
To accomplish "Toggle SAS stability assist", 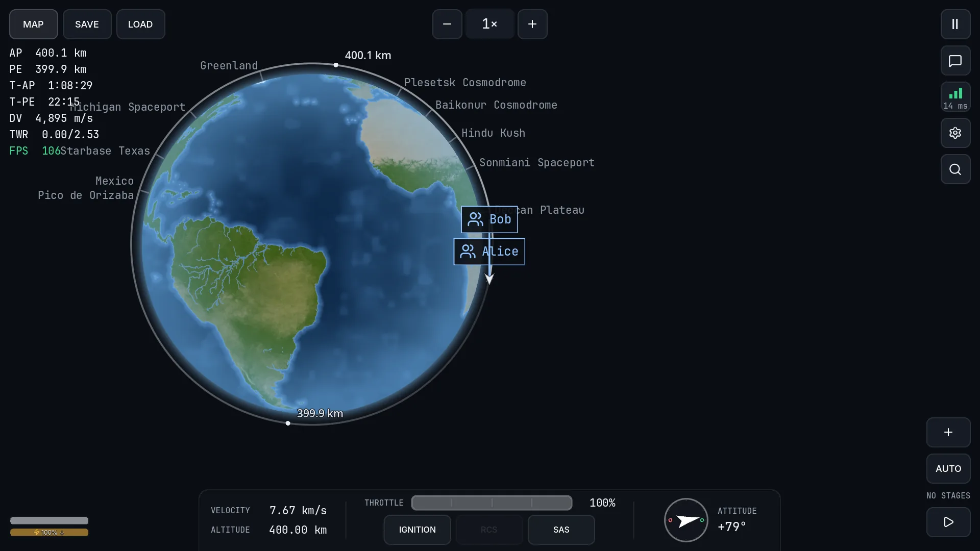I will [561, 530].
